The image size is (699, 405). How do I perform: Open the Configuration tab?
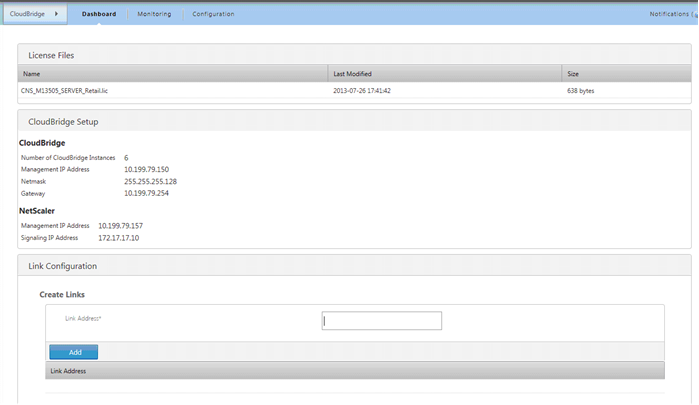pyautogui.click(x=213, y=14)
